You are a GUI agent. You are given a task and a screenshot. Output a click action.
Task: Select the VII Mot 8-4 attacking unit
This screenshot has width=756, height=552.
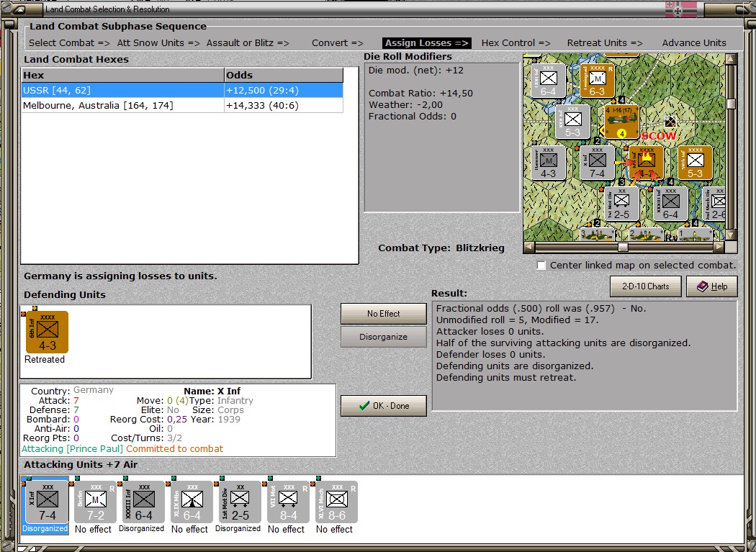click(288, 502)
